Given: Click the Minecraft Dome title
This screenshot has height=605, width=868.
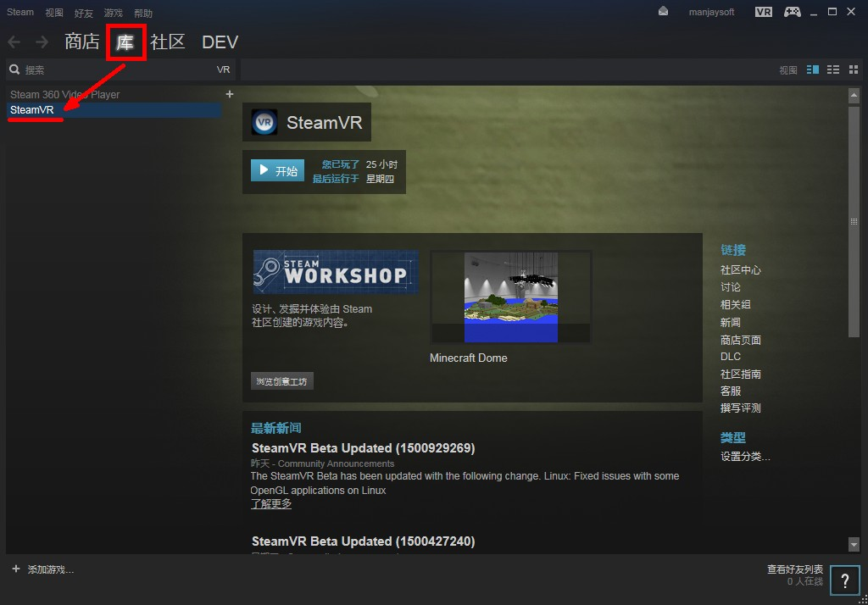Looking at the screenshot, I should click(468, 358).
